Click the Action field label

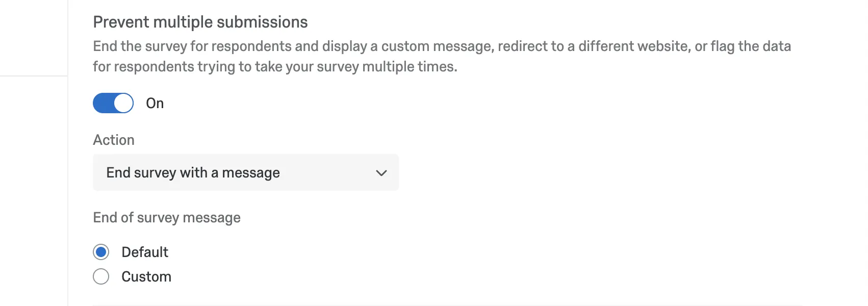point(113,140)
